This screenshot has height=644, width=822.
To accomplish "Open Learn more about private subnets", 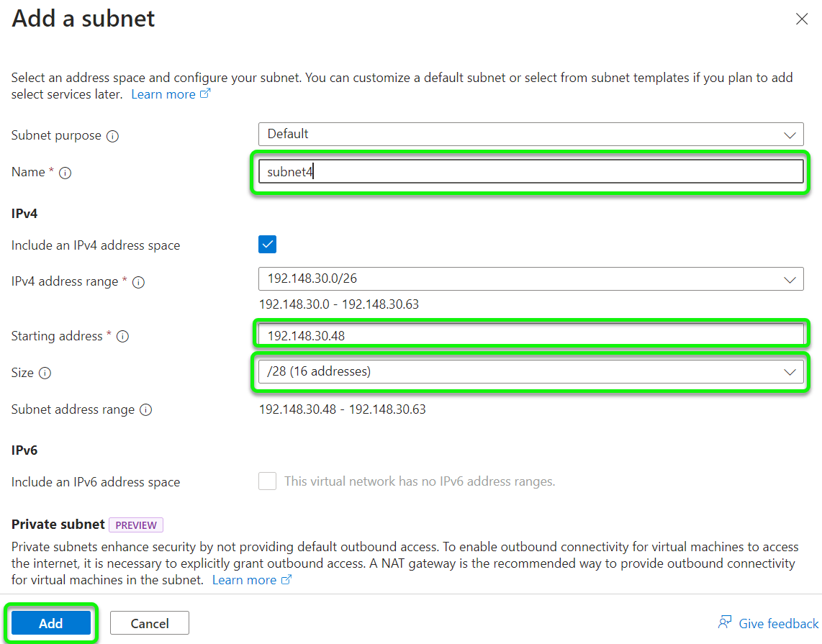I will coord(245,579).
